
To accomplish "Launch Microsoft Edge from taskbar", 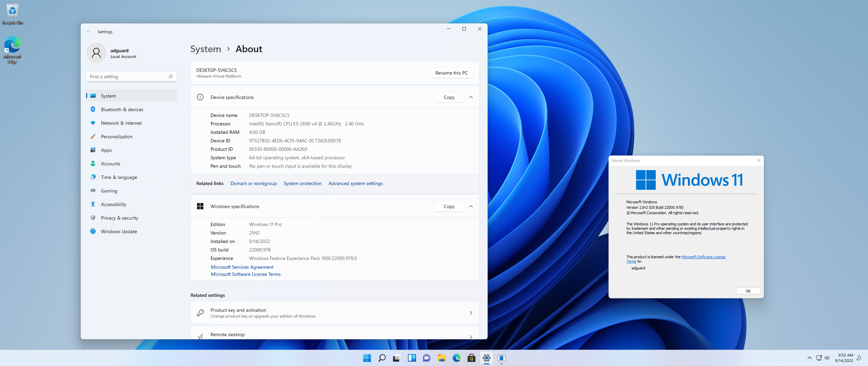I will (456, 358).
